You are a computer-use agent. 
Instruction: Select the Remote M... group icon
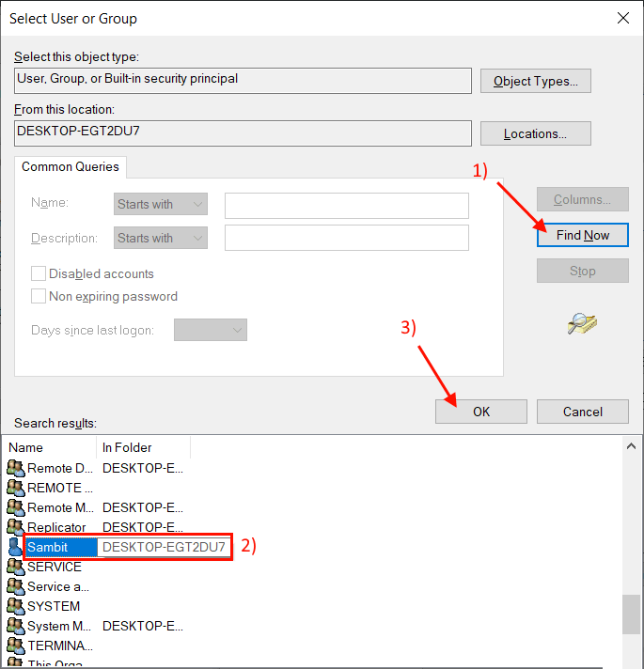16,507
